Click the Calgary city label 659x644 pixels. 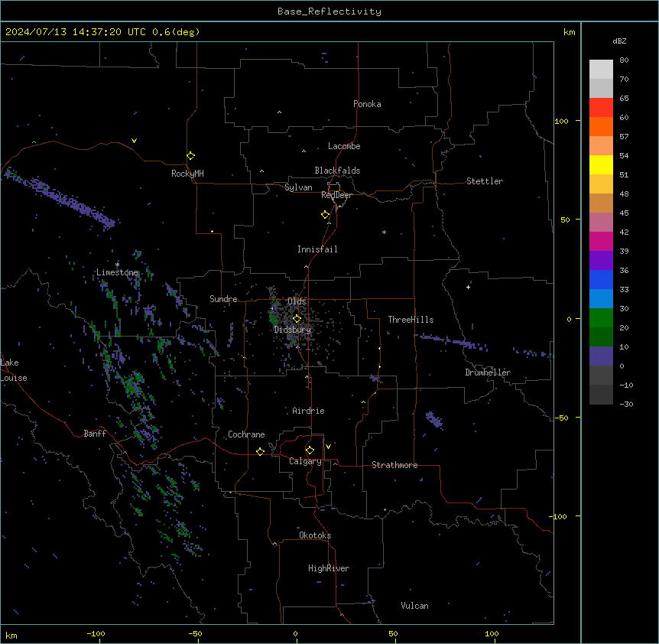point(305,461)
